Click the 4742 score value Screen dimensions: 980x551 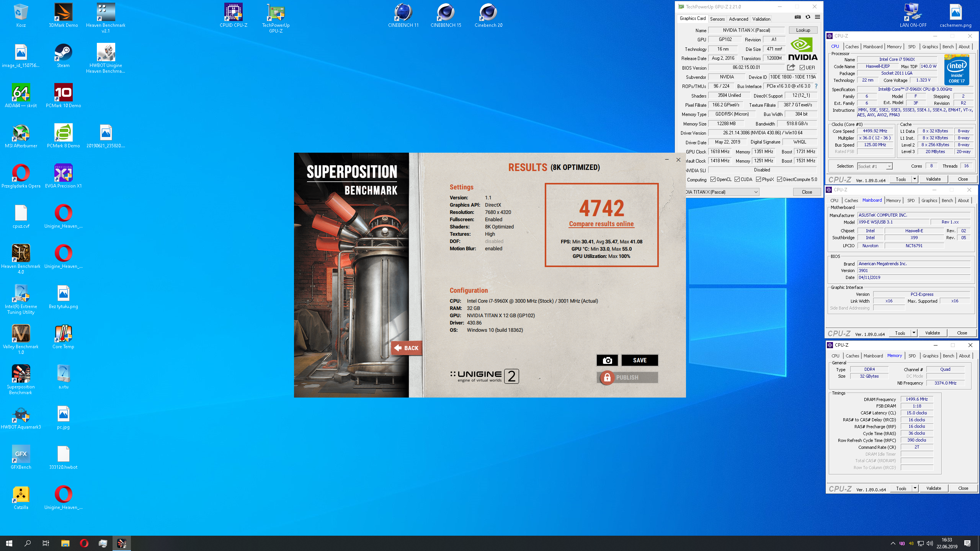tap(601, 208)
